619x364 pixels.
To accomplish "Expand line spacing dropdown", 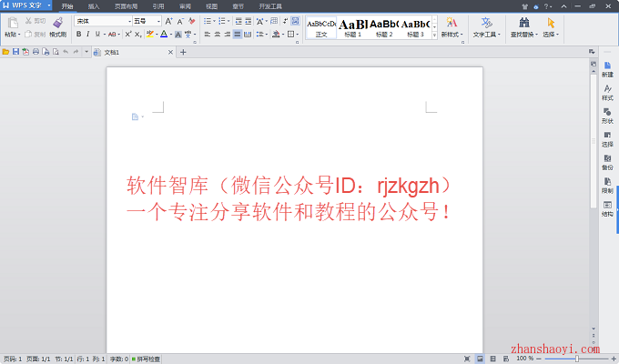I will 267,35.
